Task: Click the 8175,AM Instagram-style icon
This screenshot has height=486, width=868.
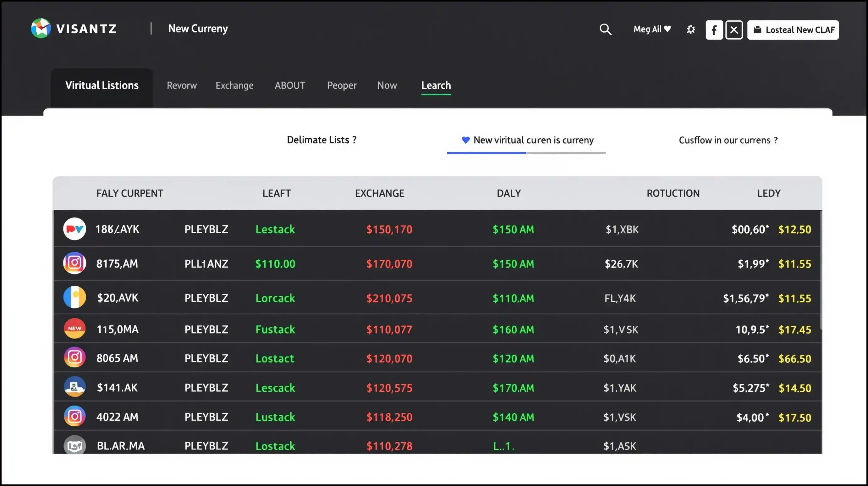Action: click(74, 263)
